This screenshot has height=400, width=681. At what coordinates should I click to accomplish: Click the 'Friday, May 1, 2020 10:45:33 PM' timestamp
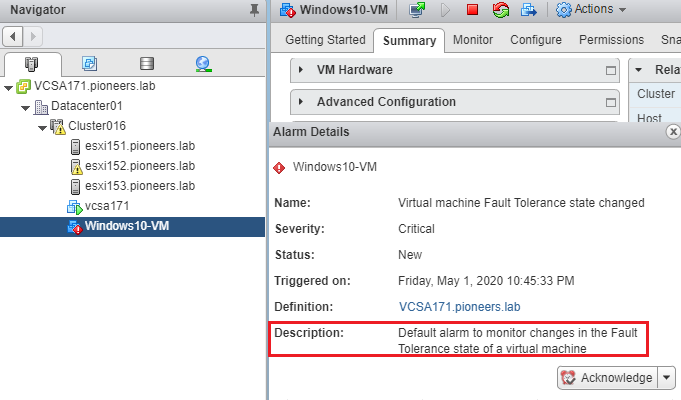[486, 281]
